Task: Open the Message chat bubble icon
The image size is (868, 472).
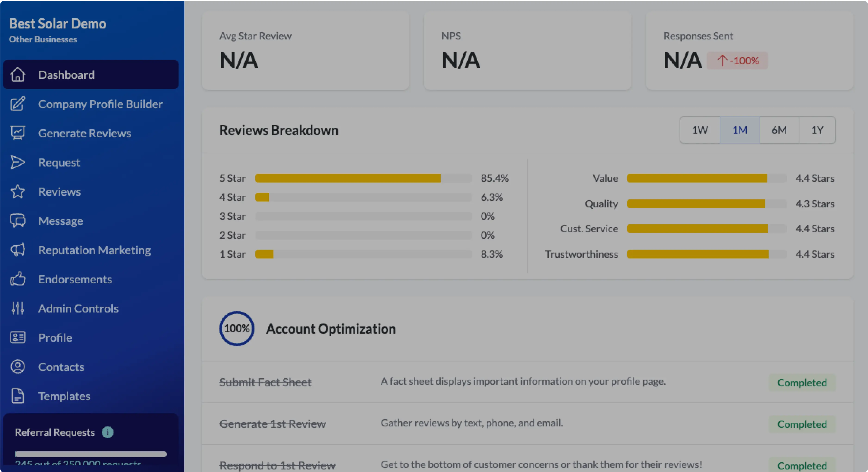Action: (18, 221)
